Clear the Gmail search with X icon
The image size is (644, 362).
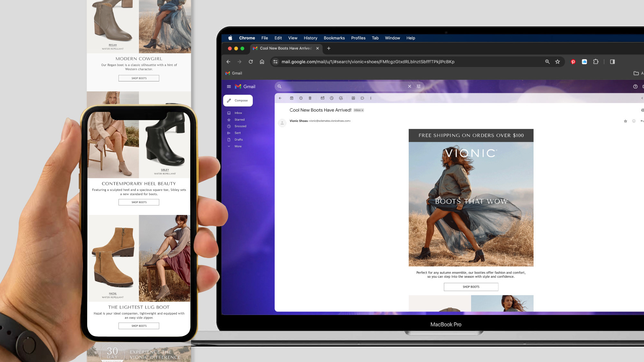pos(410,86)
